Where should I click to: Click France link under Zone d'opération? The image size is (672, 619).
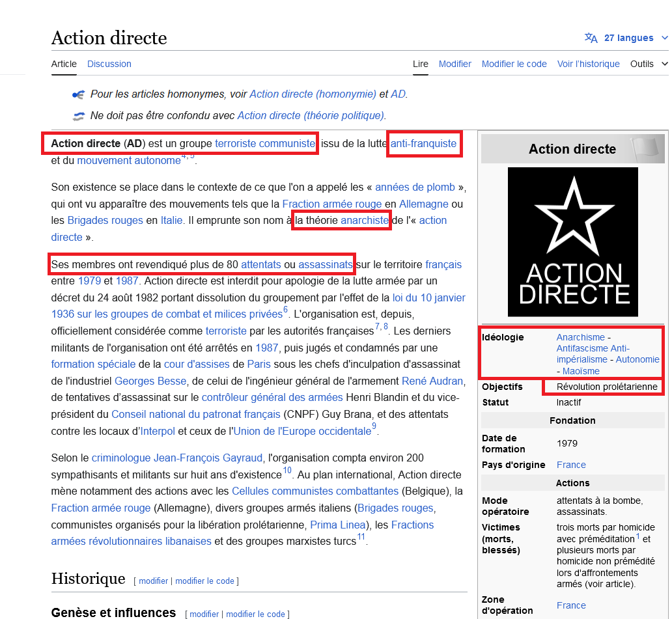pyautogui.click(x=571, y=605)
